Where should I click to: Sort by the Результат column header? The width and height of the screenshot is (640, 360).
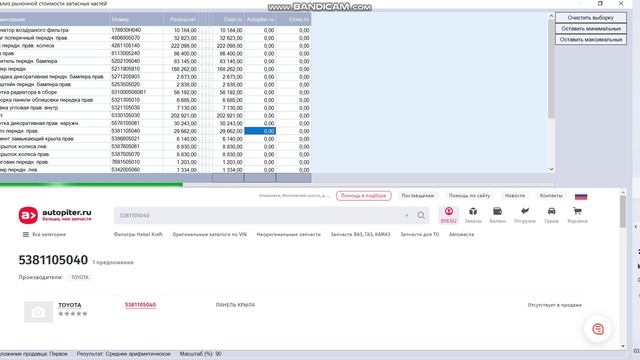tap(180, 19)
